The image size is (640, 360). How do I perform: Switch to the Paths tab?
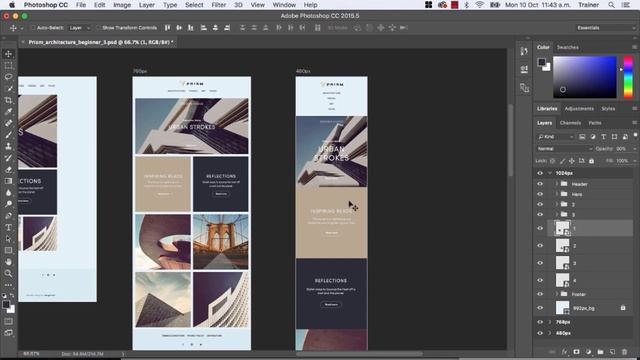(x=595, y=123)
